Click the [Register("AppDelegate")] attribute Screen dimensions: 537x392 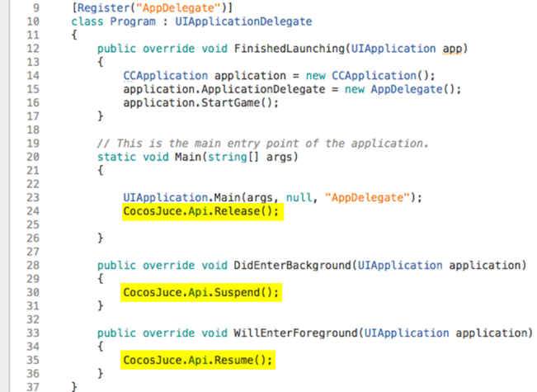152,8
